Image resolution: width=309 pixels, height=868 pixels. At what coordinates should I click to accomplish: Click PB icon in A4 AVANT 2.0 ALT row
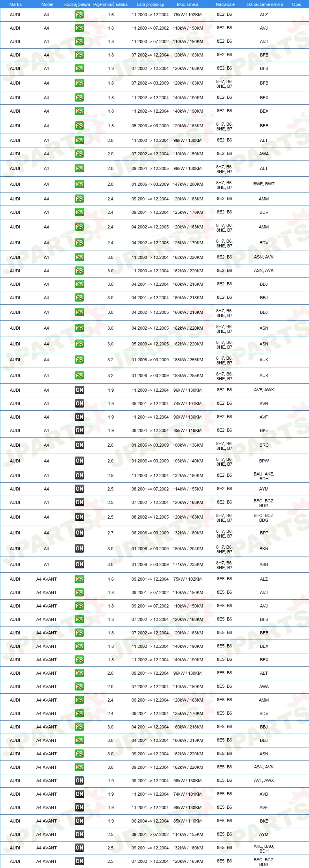click(x=79, y=673)
